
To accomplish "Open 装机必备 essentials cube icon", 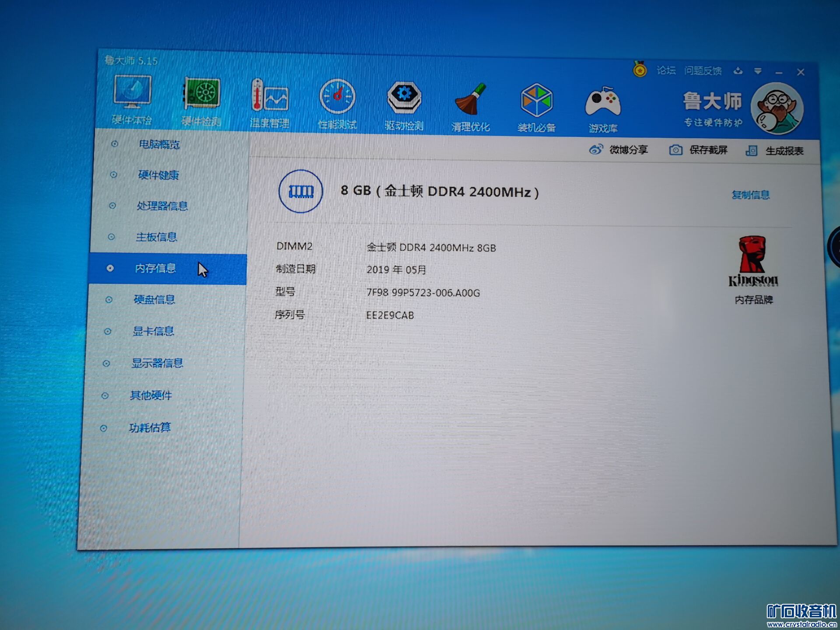I will (537, 108).
